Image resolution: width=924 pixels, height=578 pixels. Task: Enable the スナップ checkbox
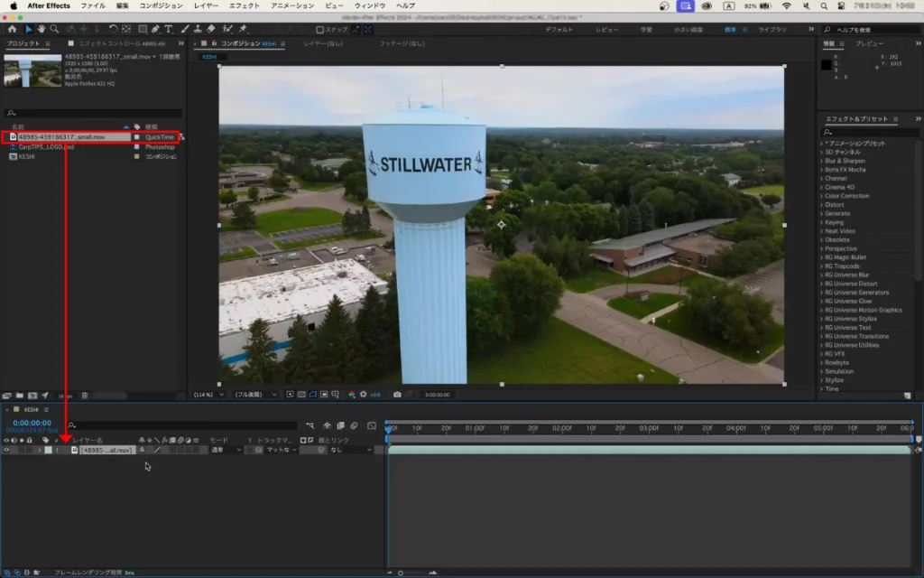[320, 29]
